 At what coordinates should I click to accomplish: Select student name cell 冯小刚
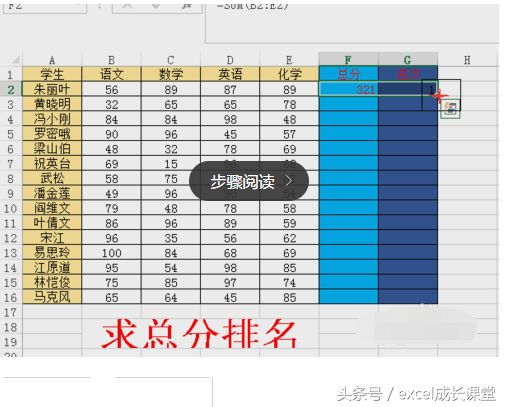pos(52,119)
